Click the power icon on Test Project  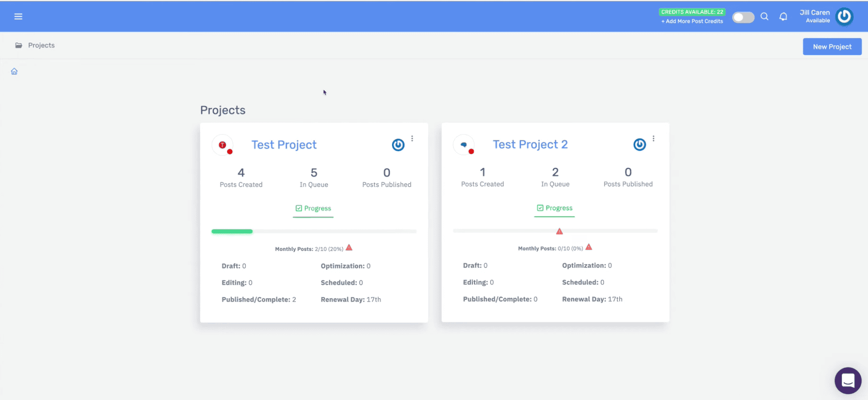tap(398, 145)
